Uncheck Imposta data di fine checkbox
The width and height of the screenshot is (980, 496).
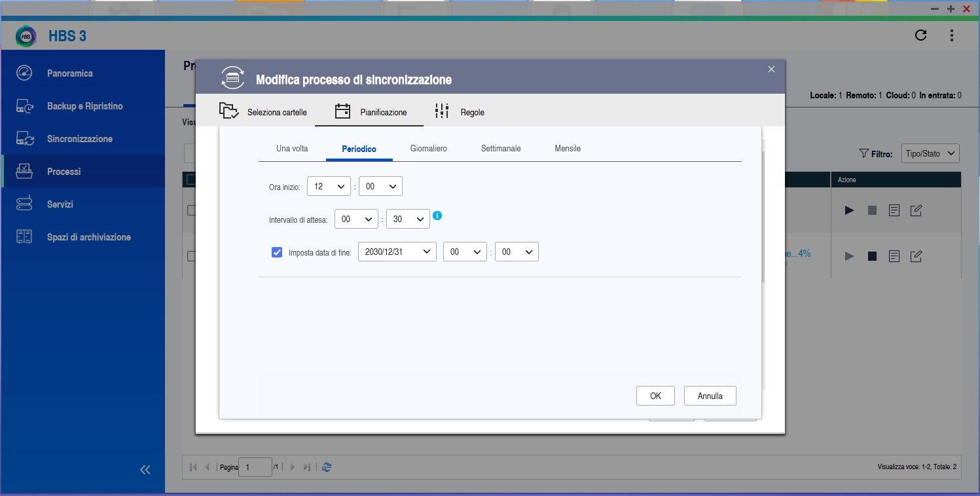point(277,252)
